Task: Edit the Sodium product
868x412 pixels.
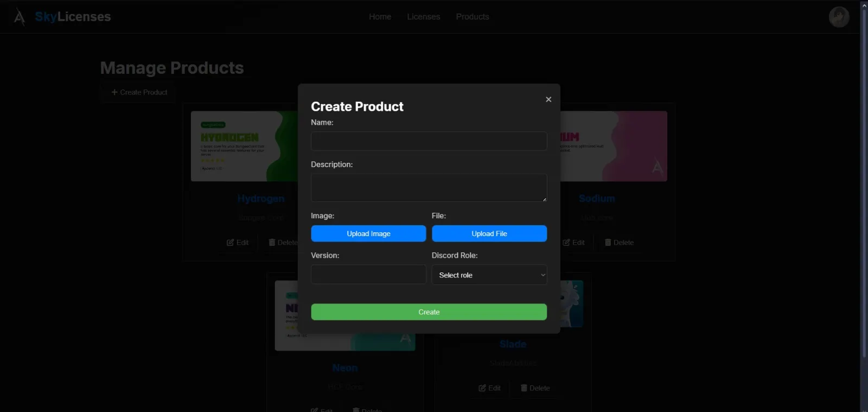Action: [574, 243]
